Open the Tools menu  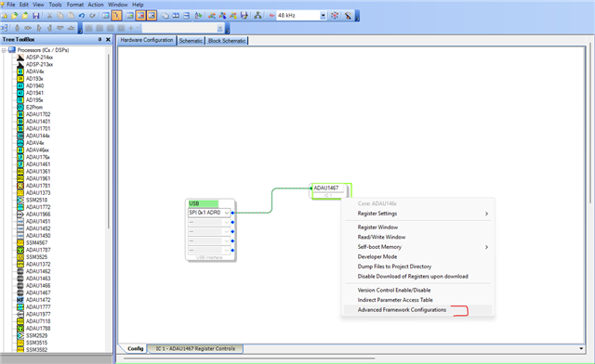(x=55, y=5)
